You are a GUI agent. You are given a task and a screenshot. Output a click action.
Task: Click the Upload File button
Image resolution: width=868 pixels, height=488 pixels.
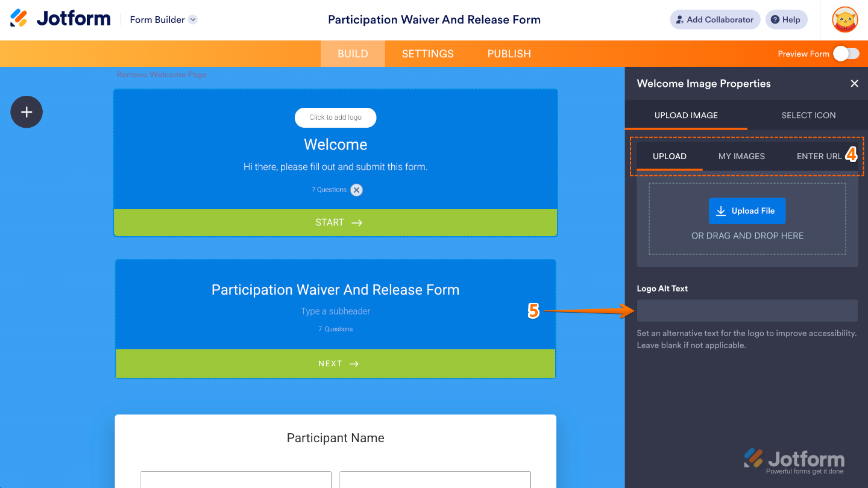point(747,211)
